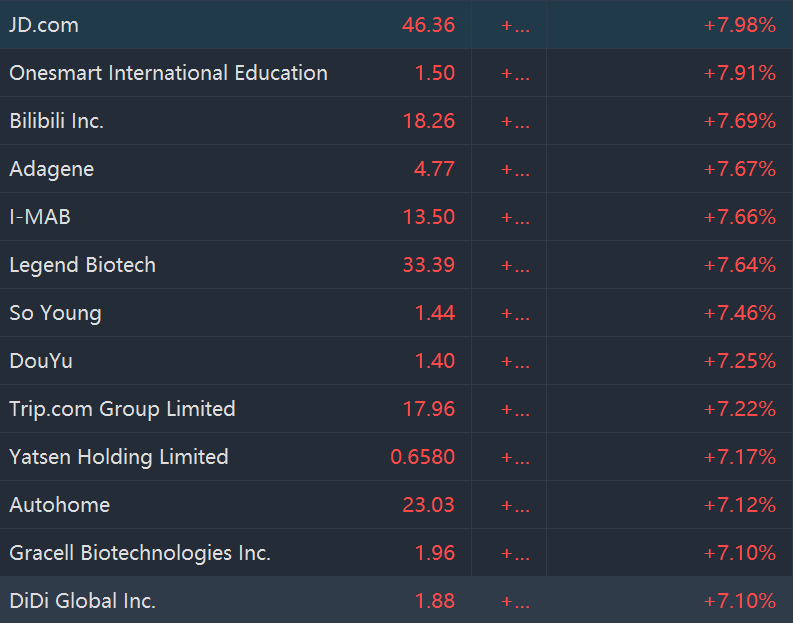Open Autohome stock details
Screen dimensions: 793x623
coord(60,505)
